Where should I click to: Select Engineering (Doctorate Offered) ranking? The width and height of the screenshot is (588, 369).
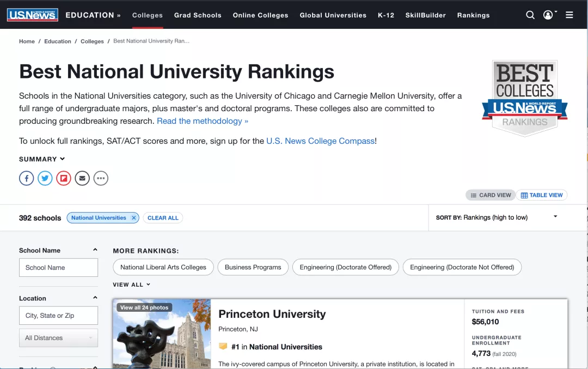tap(345, 267)
